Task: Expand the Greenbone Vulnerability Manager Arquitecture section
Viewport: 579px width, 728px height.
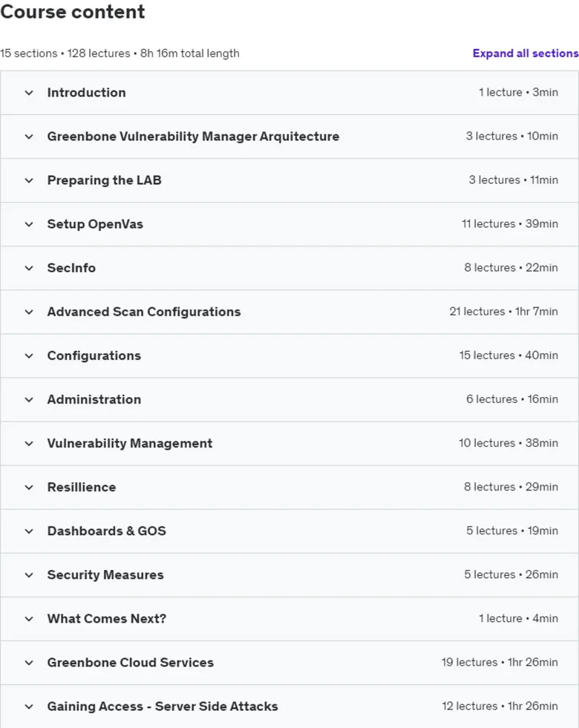Action: point(289,137)
